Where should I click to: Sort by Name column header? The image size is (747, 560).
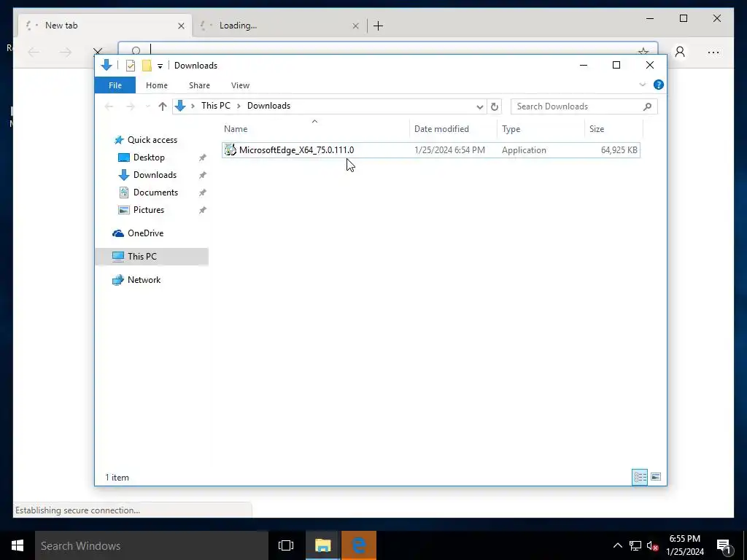pos(315,129)
